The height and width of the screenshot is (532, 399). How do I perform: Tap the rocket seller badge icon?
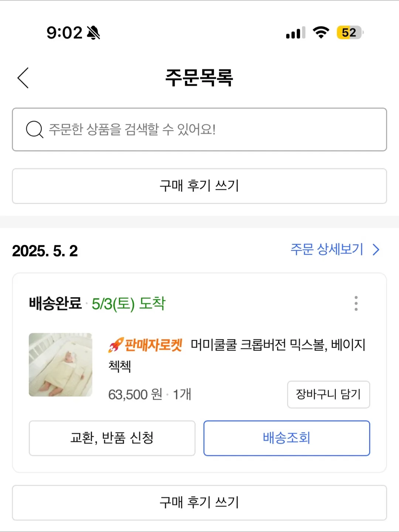[116, 345]
